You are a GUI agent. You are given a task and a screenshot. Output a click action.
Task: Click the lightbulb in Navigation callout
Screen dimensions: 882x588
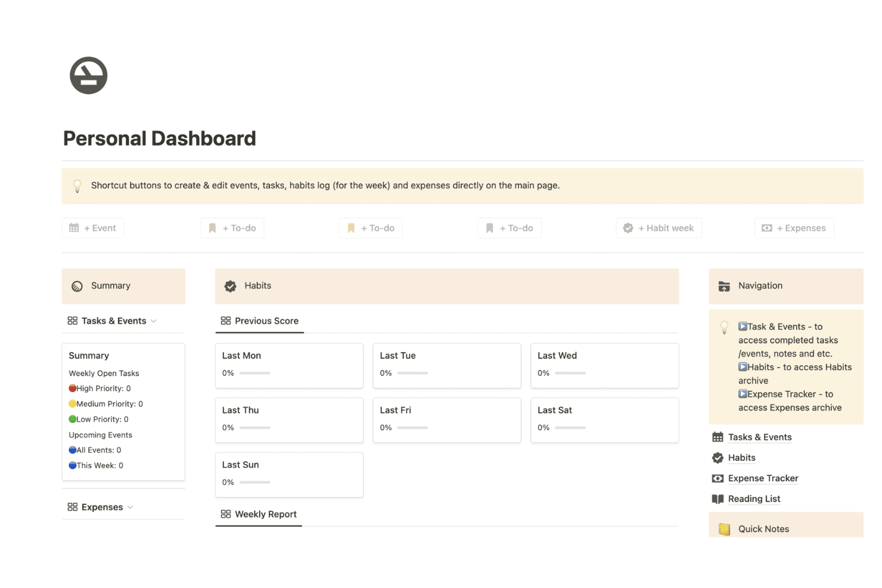725,328
